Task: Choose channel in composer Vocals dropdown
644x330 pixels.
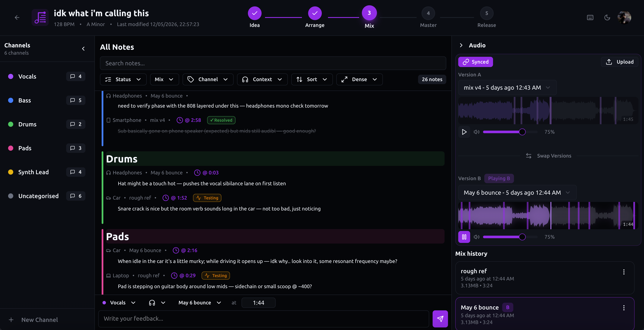Action: 119,303
